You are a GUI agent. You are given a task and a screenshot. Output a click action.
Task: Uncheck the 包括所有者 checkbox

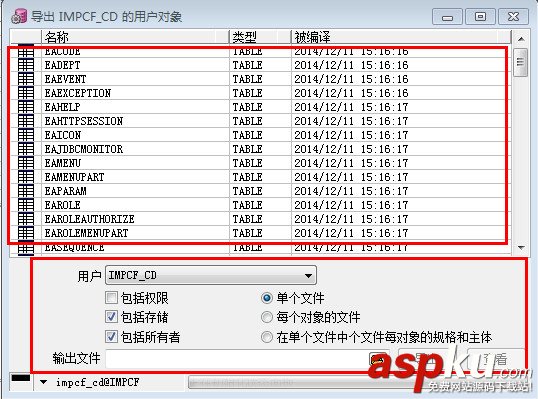(x=111, y=337)
